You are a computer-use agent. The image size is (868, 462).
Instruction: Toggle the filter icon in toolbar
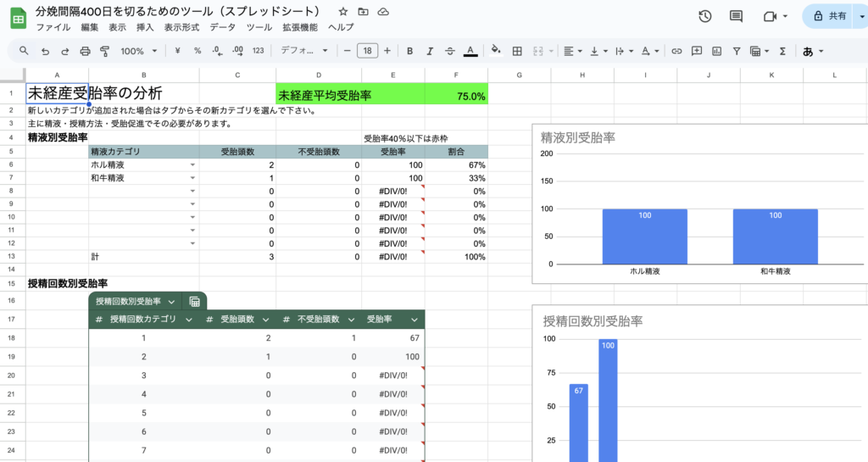(x=737, y=51)
